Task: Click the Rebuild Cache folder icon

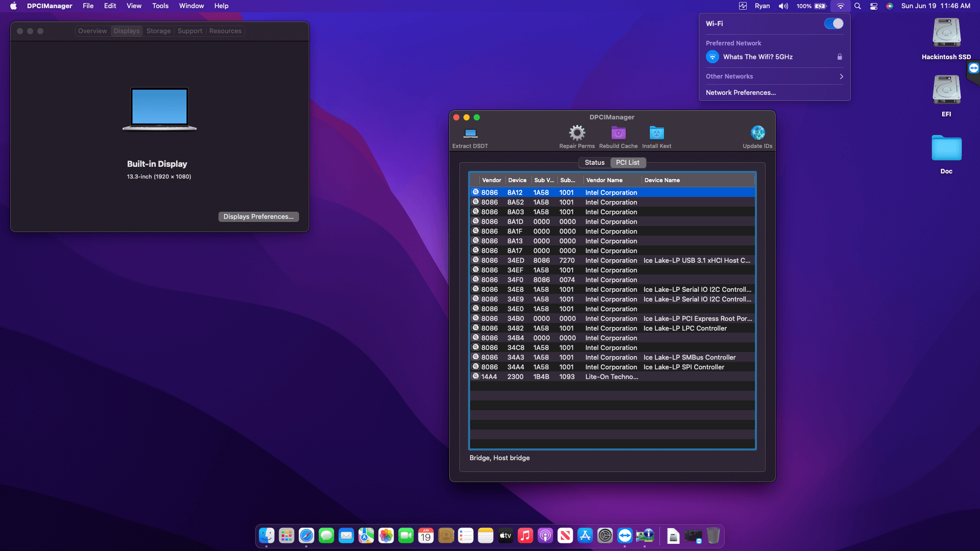Action: [618, 133]
